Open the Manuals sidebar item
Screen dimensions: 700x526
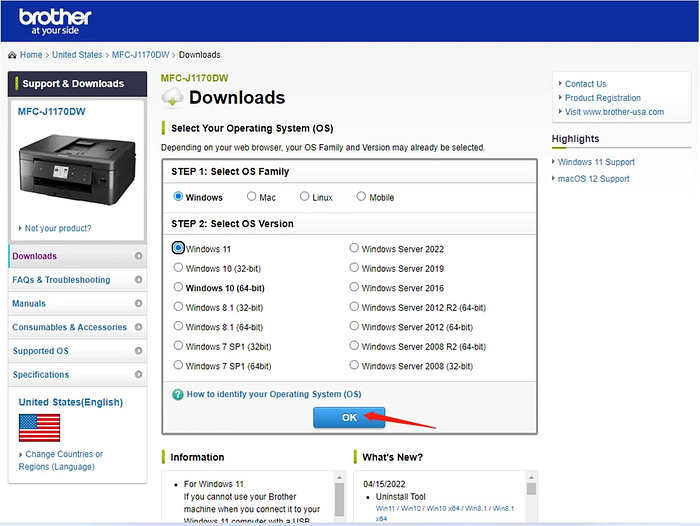77,303
